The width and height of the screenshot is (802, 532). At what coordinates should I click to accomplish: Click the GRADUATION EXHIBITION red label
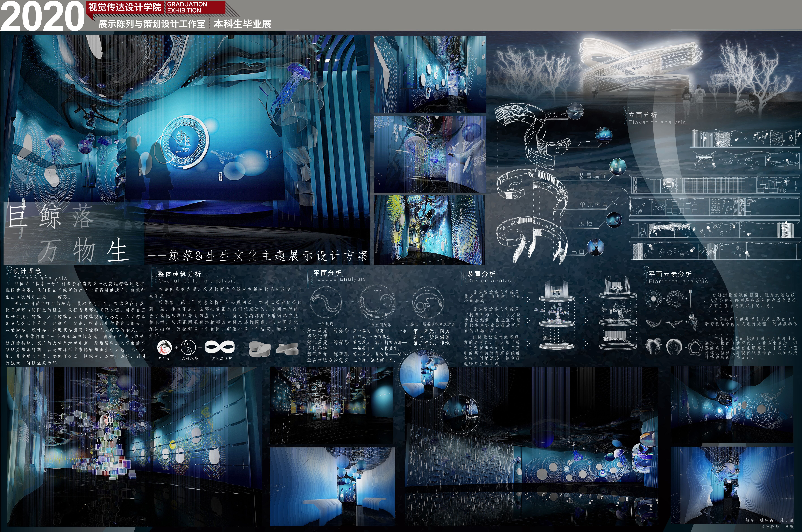[x=187, y=7]
